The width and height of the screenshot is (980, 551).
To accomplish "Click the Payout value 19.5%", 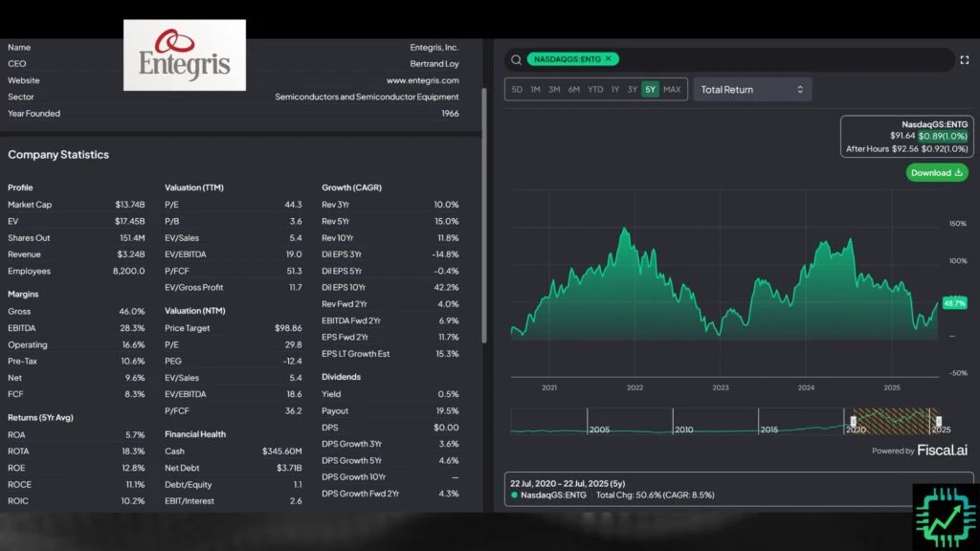I will click(448, 410).
